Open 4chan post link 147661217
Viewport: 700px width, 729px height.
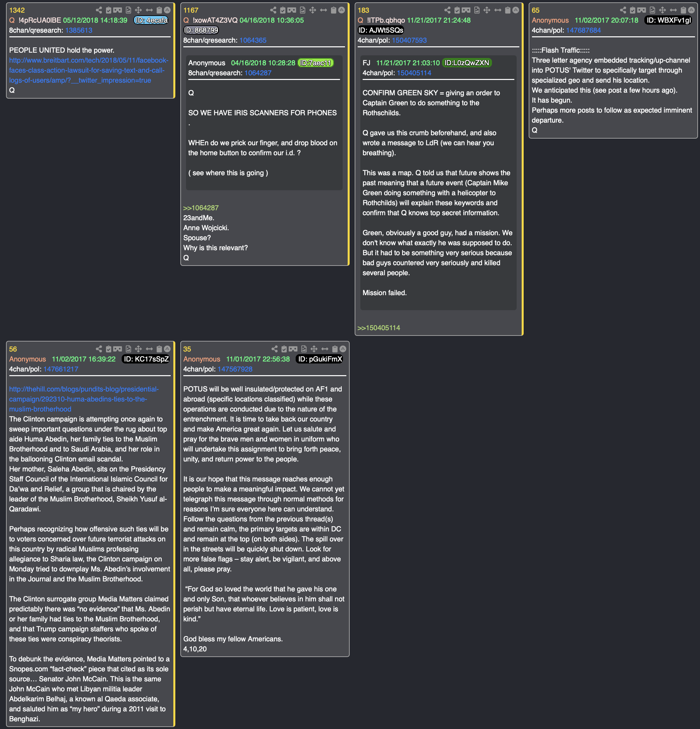[61, 369]
